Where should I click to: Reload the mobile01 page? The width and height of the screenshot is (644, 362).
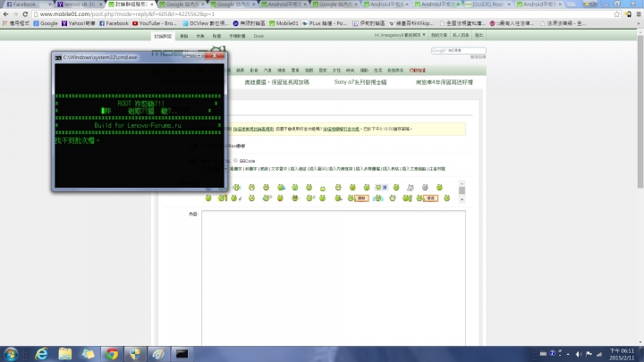tap(25, 14)
